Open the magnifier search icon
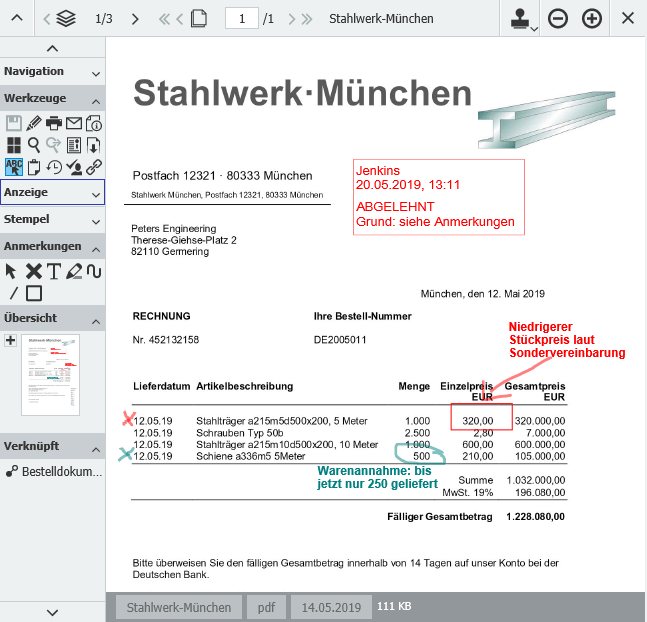This screenshot has height=622, width=647. pos(34,145)
